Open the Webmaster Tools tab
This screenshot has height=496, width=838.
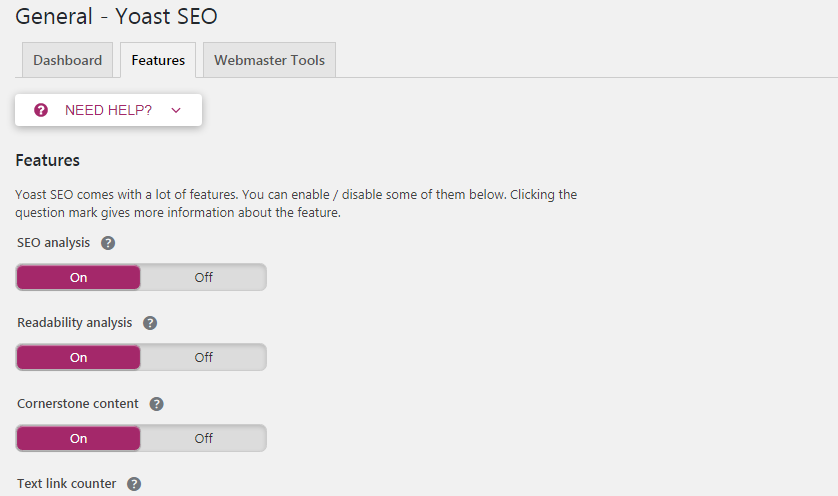(269, 60)
